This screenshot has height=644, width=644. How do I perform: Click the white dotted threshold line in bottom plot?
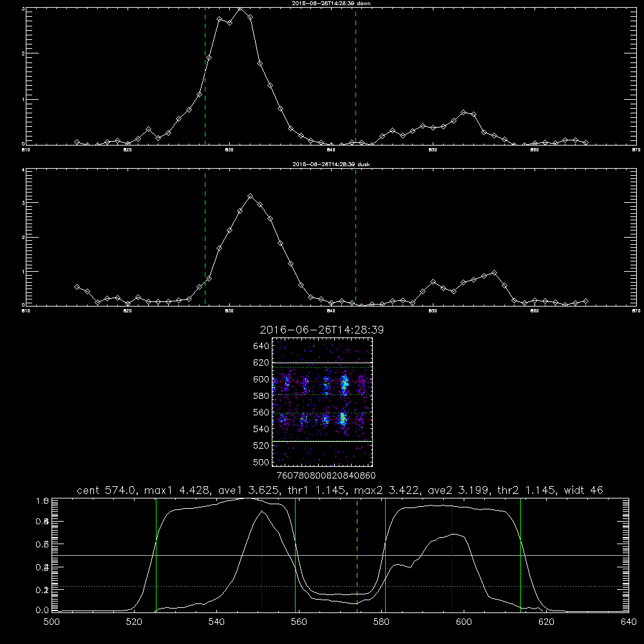tap(340, 587)
